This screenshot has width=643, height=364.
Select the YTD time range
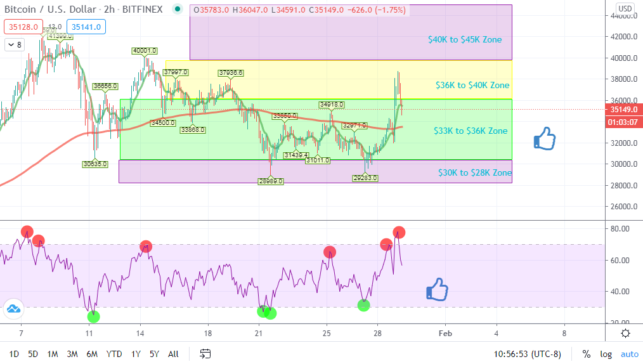pyautogui.click(x=114, y=354)
